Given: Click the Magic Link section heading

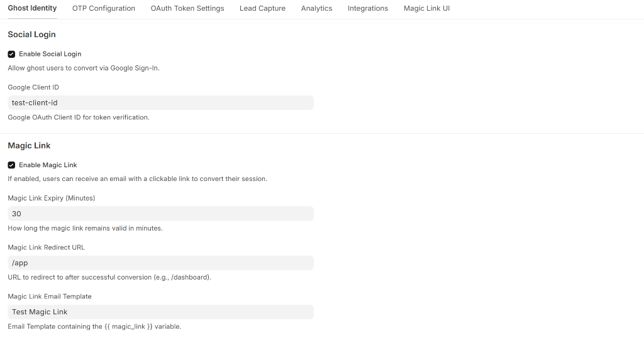Looking at the screenshot, I should [x=29, y=145].
